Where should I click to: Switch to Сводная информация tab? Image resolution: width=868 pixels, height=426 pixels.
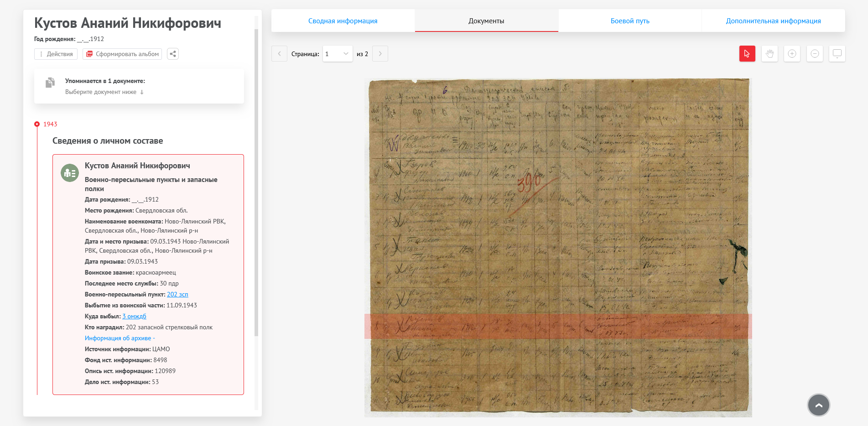(343, 21)
